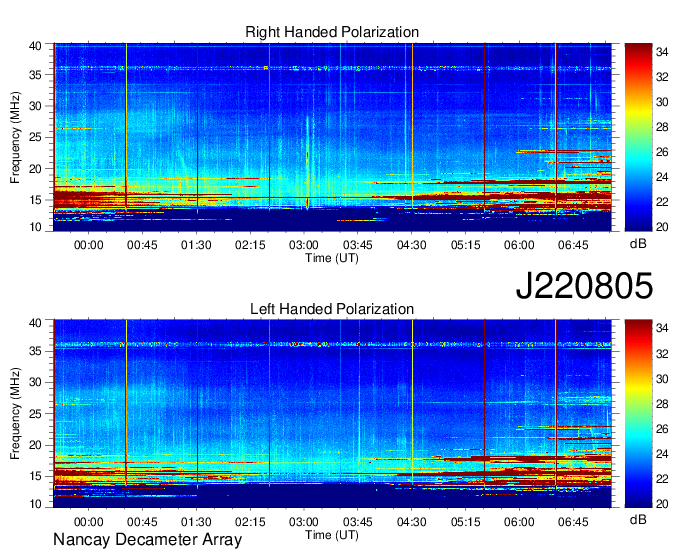
Task: Click the 06:00 time tick of Left Handed plot
Action: [520, 522]
